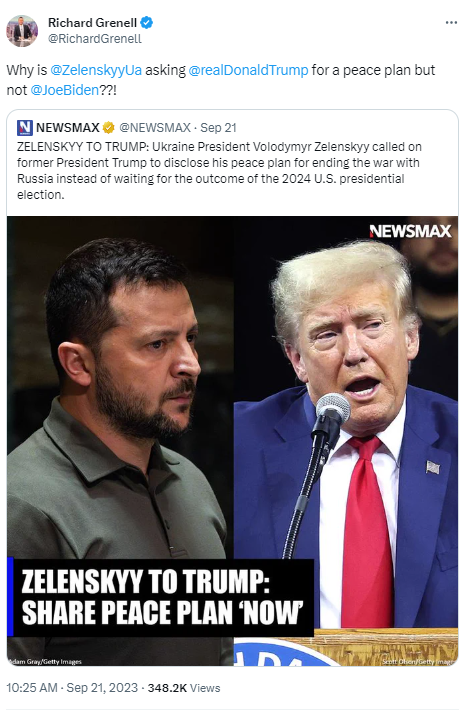Click the Richard Grenell display name
Image resolution: width=468 pixels, height=711 pixels.
[93, 23]
